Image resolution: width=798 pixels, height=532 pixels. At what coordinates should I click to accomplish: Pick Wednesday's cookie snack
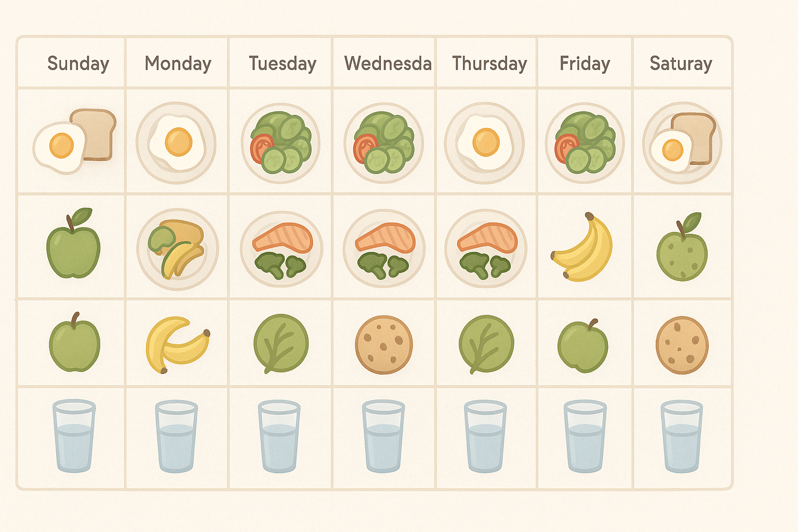tap(384, 344)
